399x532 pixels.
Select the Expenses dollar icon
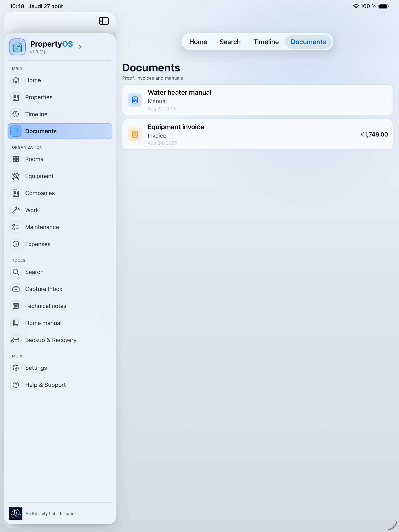click(x=16, y=244)
